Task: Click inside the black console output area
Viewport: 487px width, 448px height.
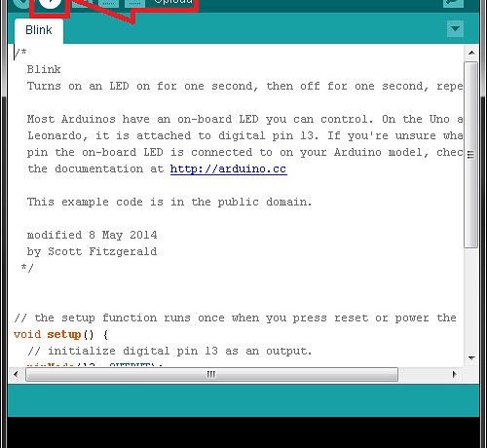Action: (243, 432)
